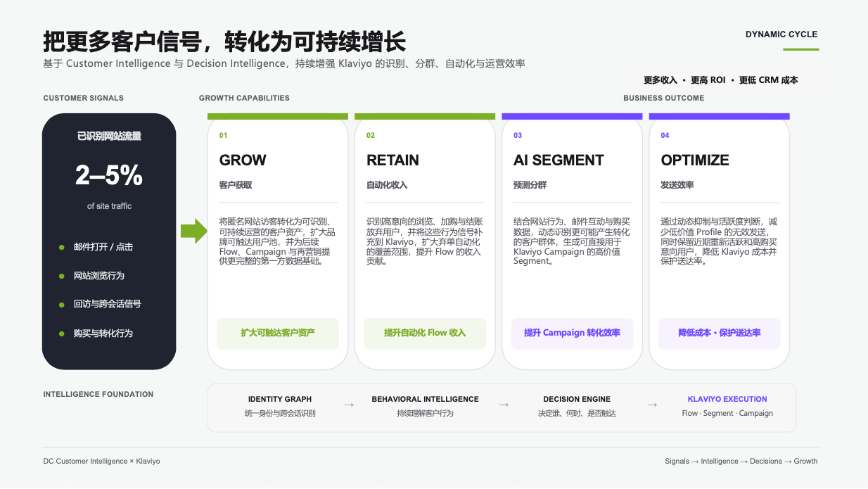Screen dimensions: 868x489
Task: Click the 04 number label
Action: click(665, 135)
